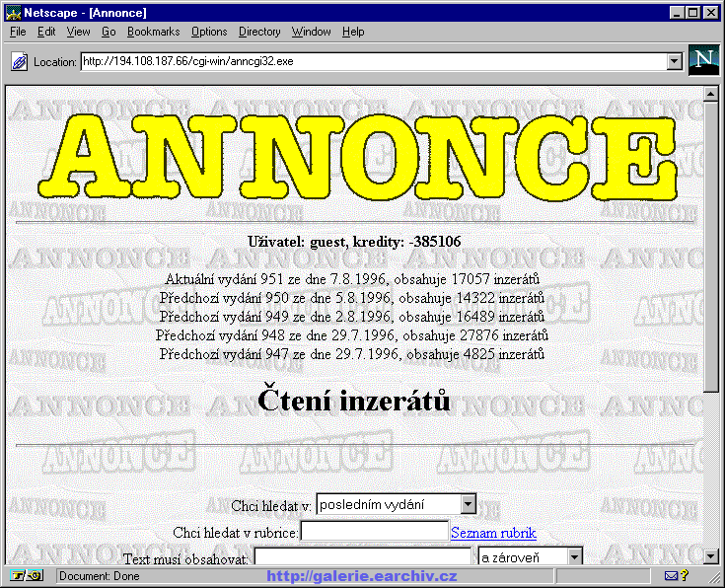Click the 'Předchozí vydání 949' line
The image size is (725, 588).
[x=352, y=317]
